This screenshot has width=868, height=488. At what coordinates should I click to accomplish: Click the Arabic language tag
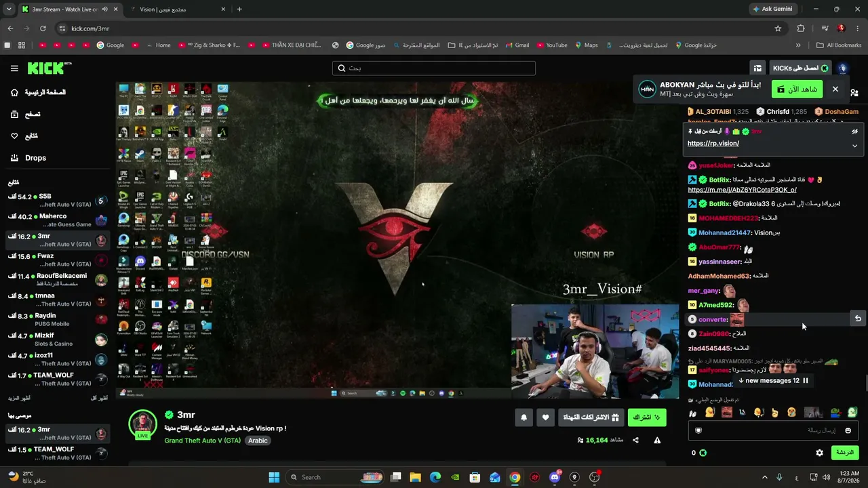click(x=258, y=441)
